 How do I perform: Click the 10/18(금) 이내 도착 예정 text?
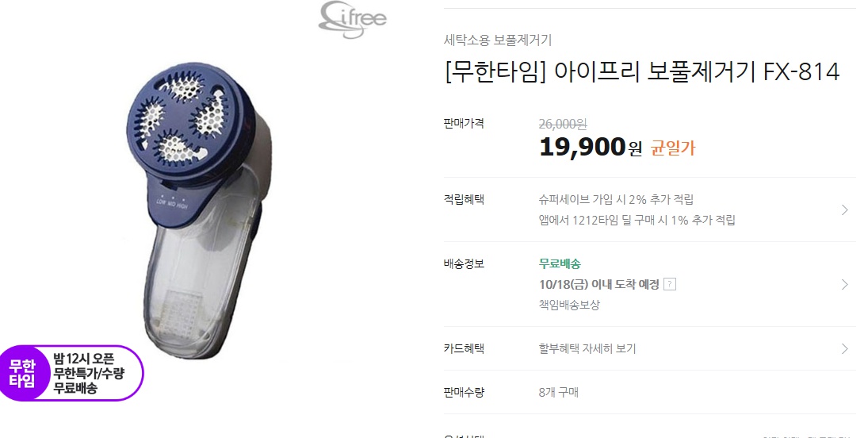(599, 284)
